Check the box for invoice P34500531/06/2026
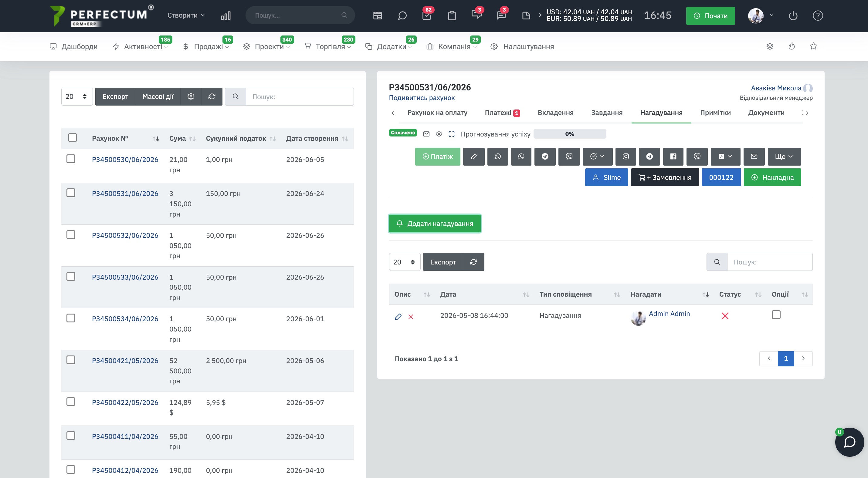 71,193
